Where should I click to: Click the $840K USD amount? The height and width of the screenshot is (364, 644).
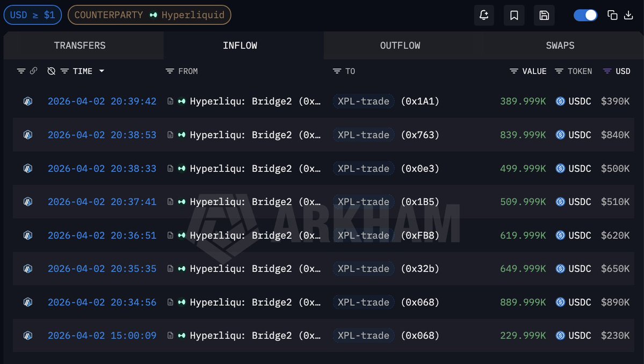[x=615, y=135]
